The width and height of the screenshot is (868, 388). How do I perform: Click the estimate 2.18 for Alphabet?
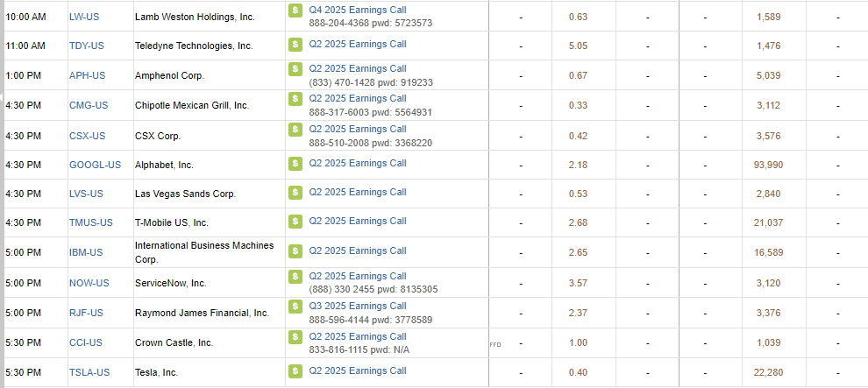[578, 165]
